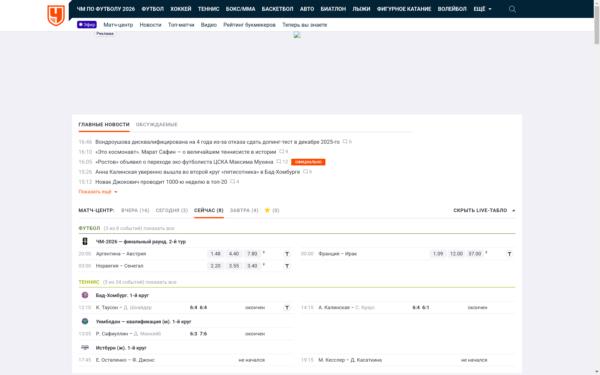Open comments icon on the Калинская news
This screenshot has width=600, height=375.
tap(305, 172)
